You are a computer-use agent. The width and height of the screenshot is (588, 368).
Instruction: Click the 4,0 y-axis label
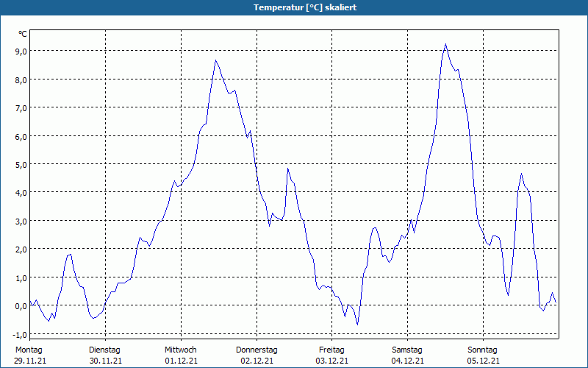[21, 193]
